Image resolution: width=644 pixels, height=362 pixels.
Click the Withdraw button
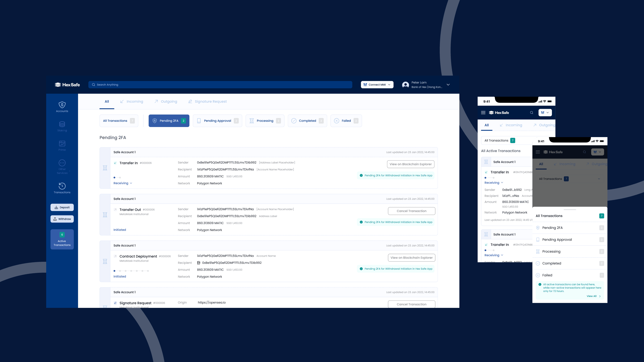click(x=62, y=219)
